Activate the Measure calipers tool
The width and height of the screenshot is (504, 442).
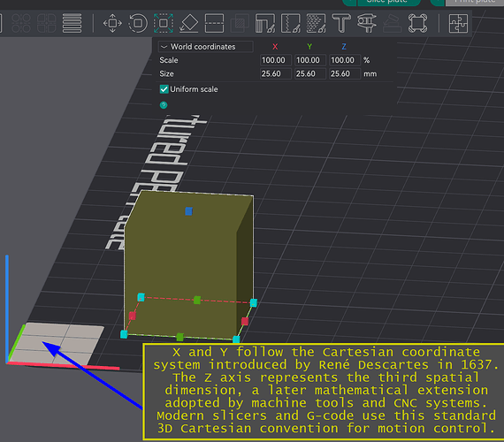click(x=367, y=23)
